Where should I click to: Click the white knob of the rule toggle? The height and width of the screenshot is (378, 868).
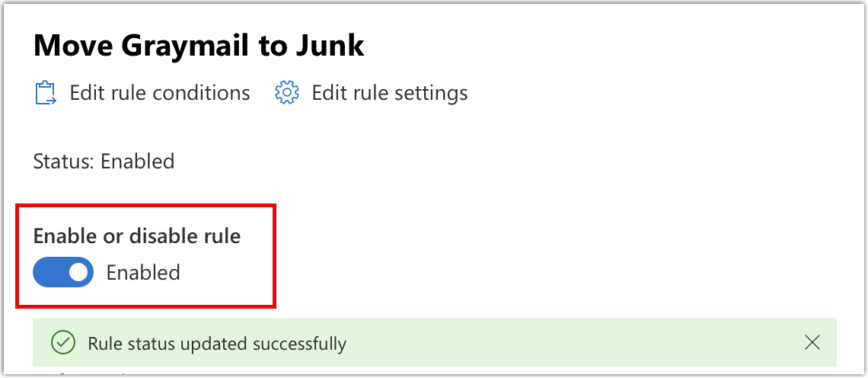78,272
